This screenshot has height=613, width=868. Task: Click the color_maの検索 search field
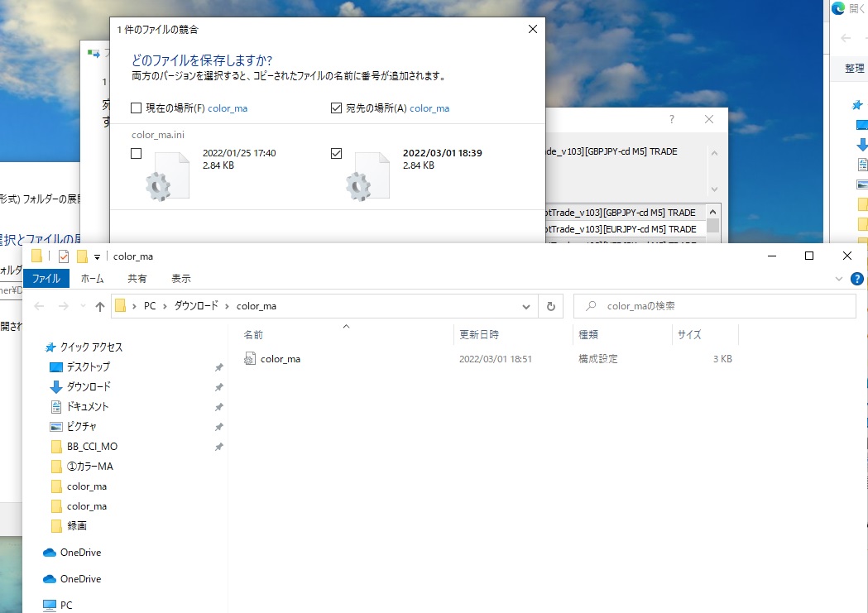pyautogui.click(x=720, y=306)
